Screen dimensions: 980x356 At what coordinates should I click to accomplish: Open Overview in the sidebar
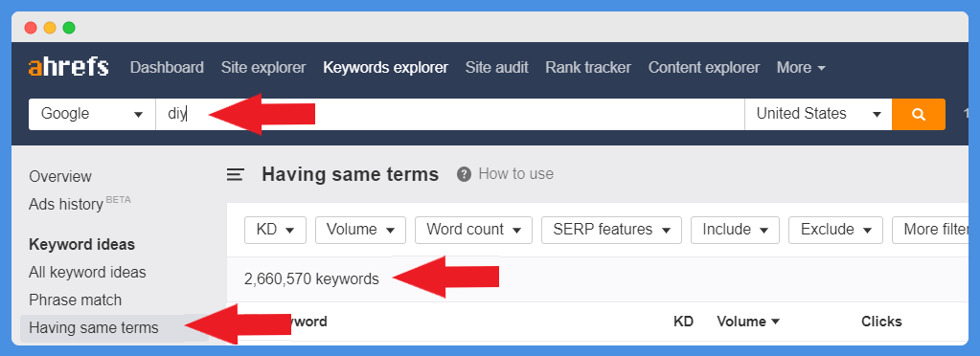(60, 177)
